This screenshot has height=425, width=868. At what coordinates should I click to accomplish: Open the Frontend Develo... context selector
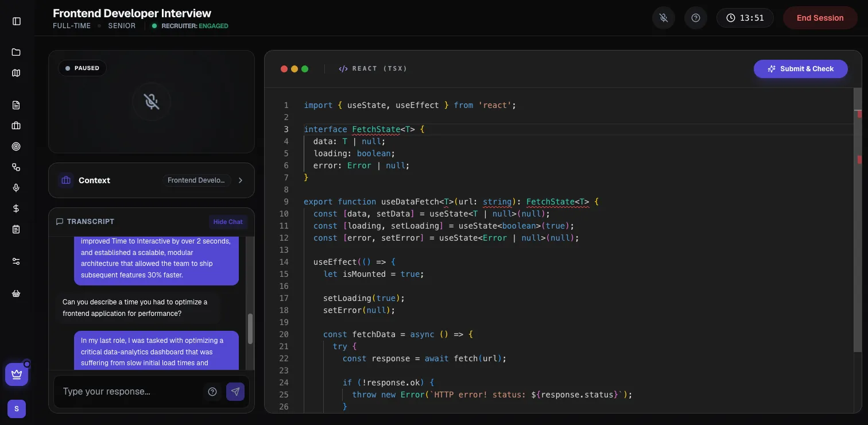tap(196, 180)
